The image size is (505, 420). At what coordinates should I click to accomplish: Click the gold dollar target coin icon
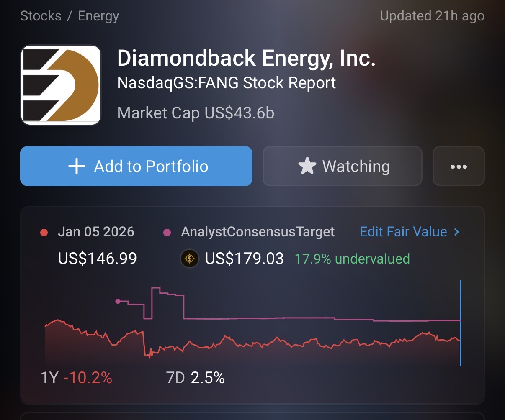[x=189, y=259]
